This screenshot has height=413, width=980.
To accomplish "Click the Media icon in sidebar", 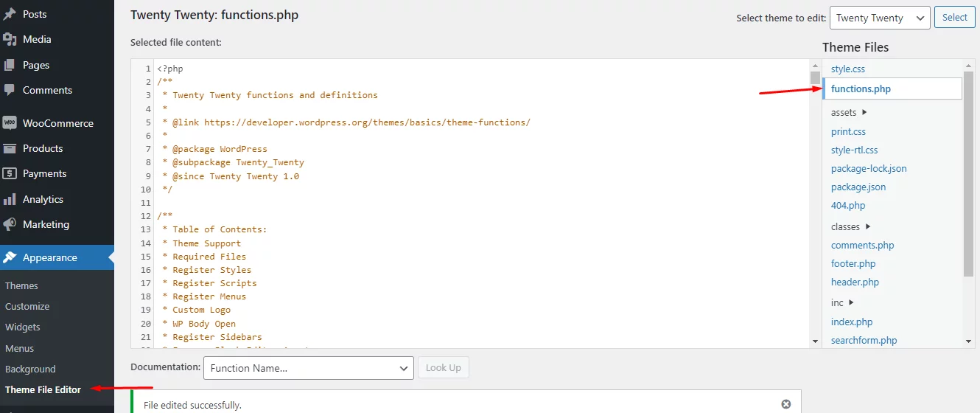I will point(10,39).
